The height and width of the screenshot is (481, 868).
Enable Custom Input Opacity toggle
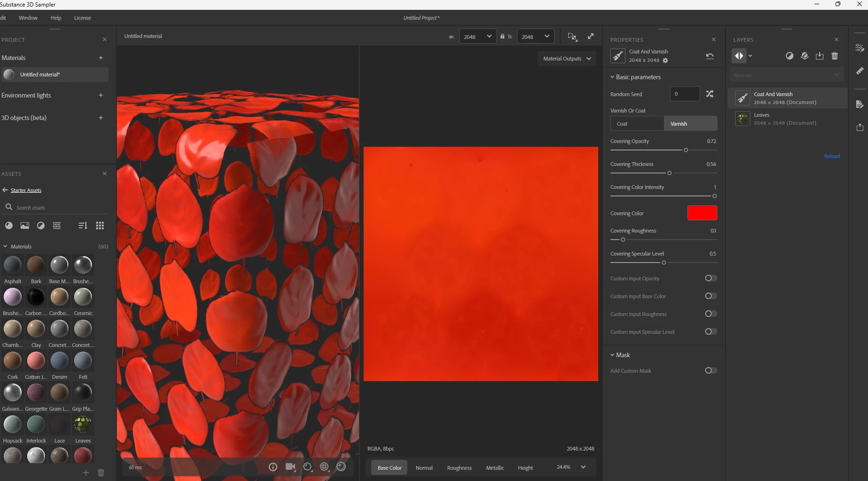(x=711, y=278)
